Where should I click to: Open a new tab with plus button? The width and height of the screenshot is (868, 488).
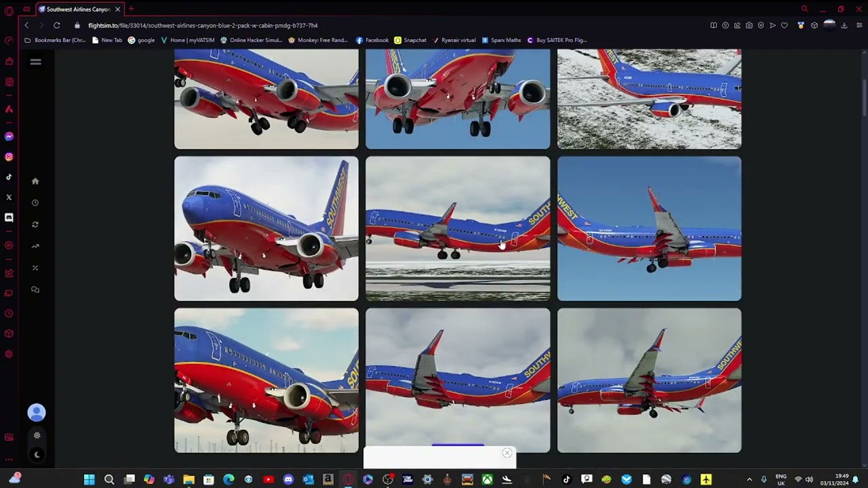tap(131, 9)
